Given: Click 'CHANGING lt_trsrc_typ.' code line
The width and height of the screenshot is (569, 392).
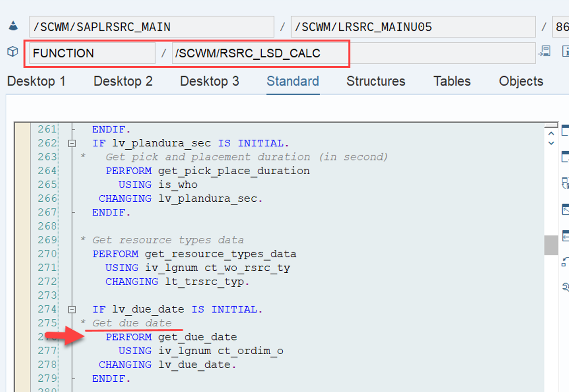Looking at the screenshot, I should (x=177, y=282).
